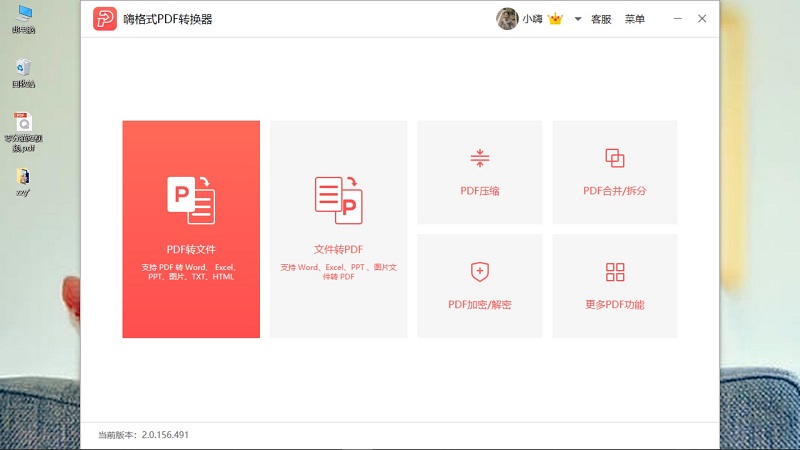This screenshot has height=450, width=800.
Task: Open the 菜单 menu
Action: coord(635,19)
